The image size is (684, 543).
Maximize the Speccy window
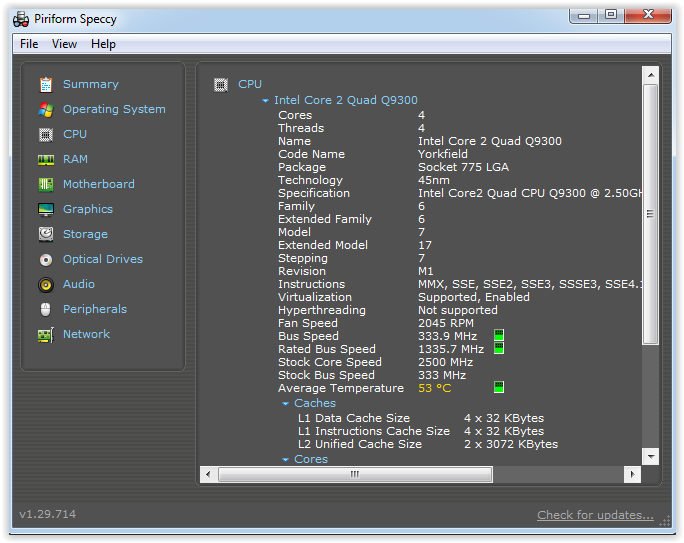(611, 16)
